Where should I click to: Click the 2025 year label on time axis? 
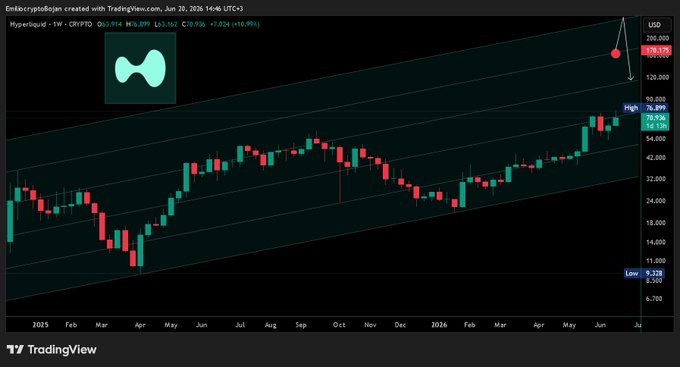(40, 325)
